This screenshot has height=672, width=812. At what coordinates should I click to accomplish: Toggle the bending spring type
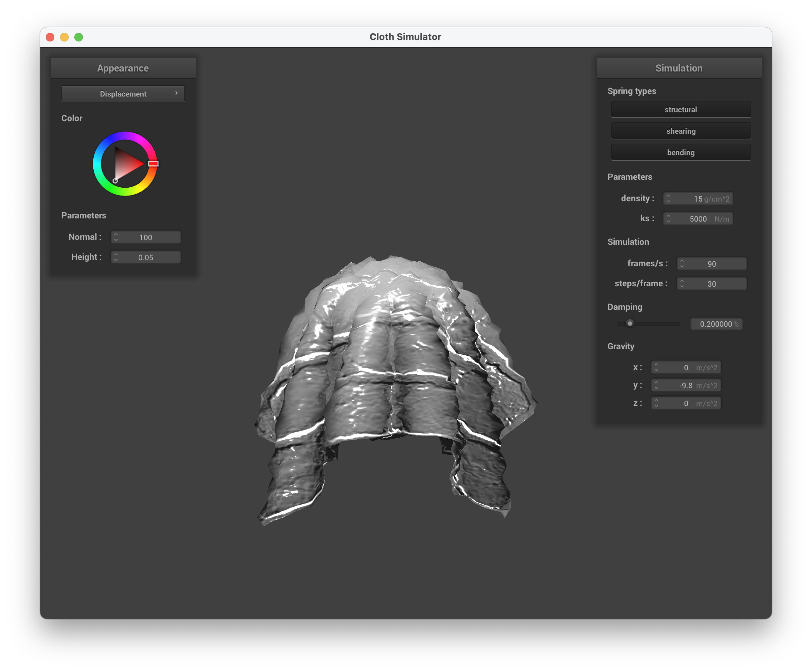pyautogui.click(x=680, y=152)
